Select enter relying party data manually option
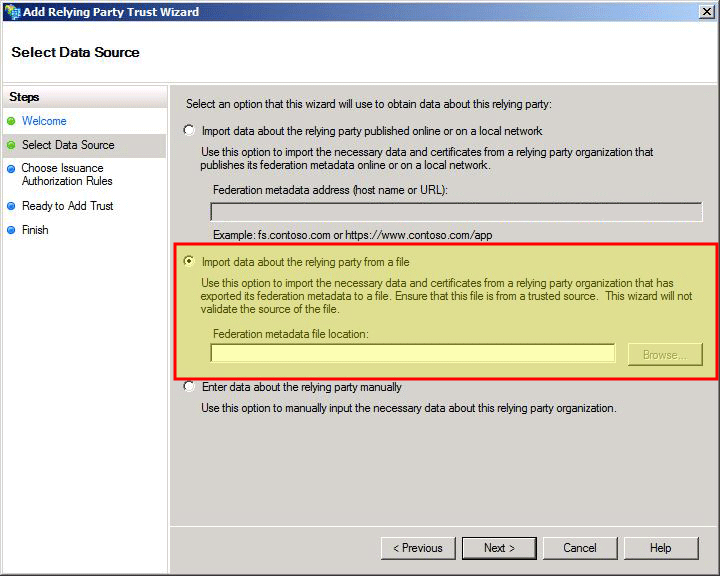720x576 pixels. click(x=190, y=387)
